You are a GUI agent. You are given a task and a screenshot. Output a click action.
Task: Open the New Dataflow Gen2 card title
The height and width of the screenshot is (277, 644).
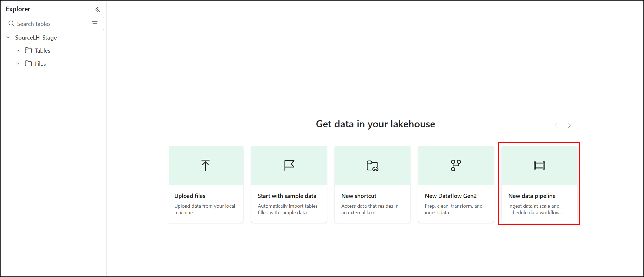coord(451,196)
